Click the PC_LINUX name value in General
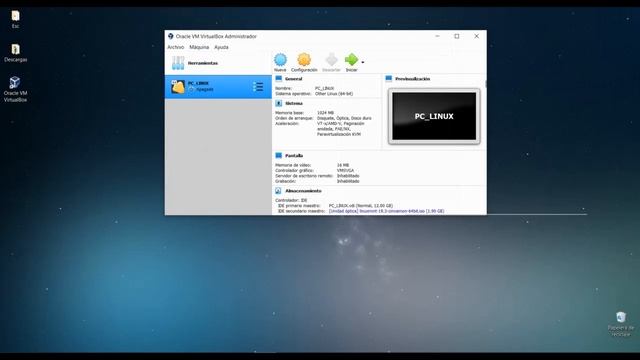The height and width of the screenshot is (360, 640). click(x=324, y=88)
